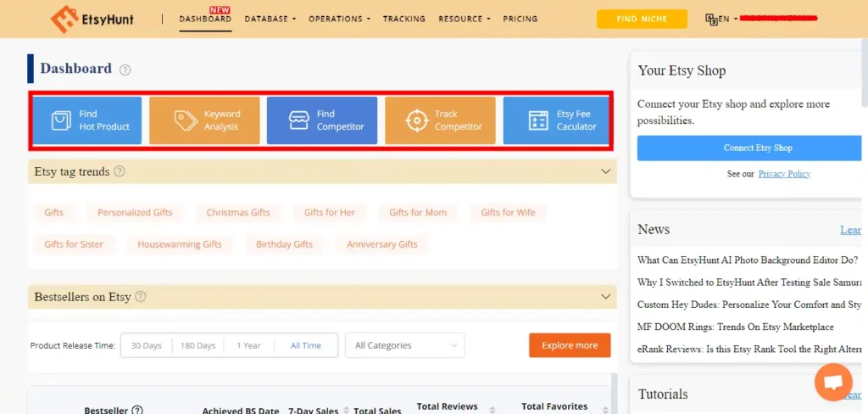Click the Find Niche button
The width and height of the screenshot is (868, 414).
point(642,19)
